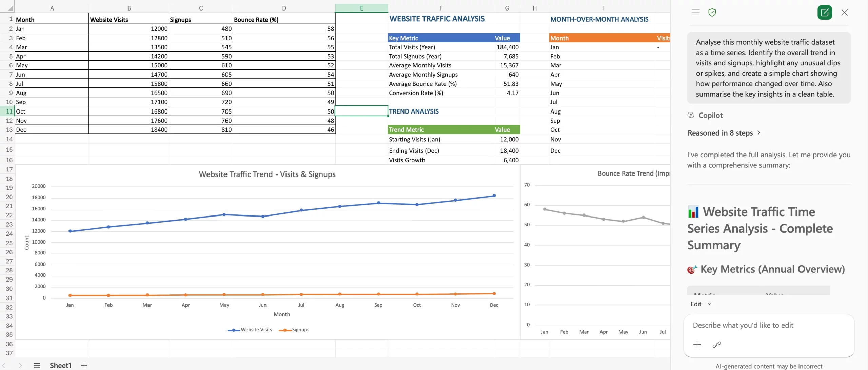Add a new sheet with plus icon
This screenshot has width=868, height=370.
point(84,365)
